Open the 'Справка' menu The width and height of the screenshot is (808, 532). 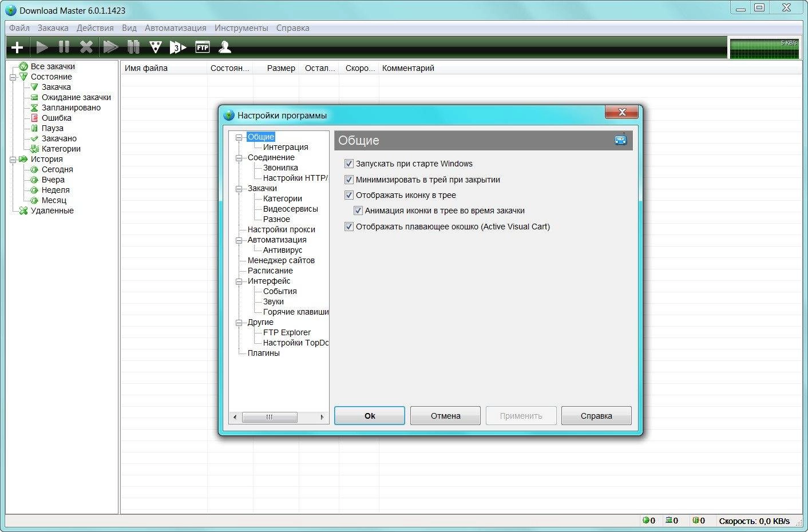coord(292,28)
